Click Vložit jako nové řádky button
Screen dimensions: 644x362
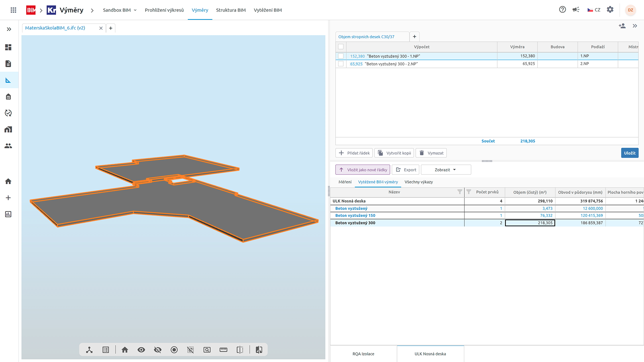(363, 170)
